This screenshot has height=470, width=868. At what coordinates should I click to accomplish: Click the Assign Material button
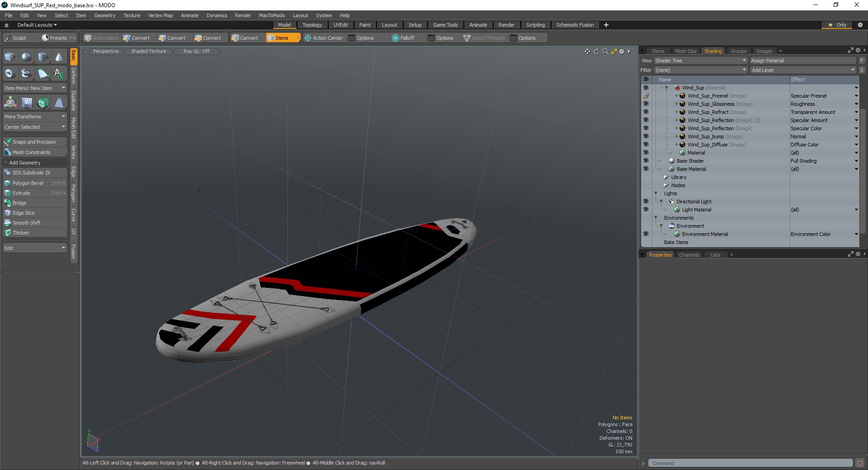803,61
